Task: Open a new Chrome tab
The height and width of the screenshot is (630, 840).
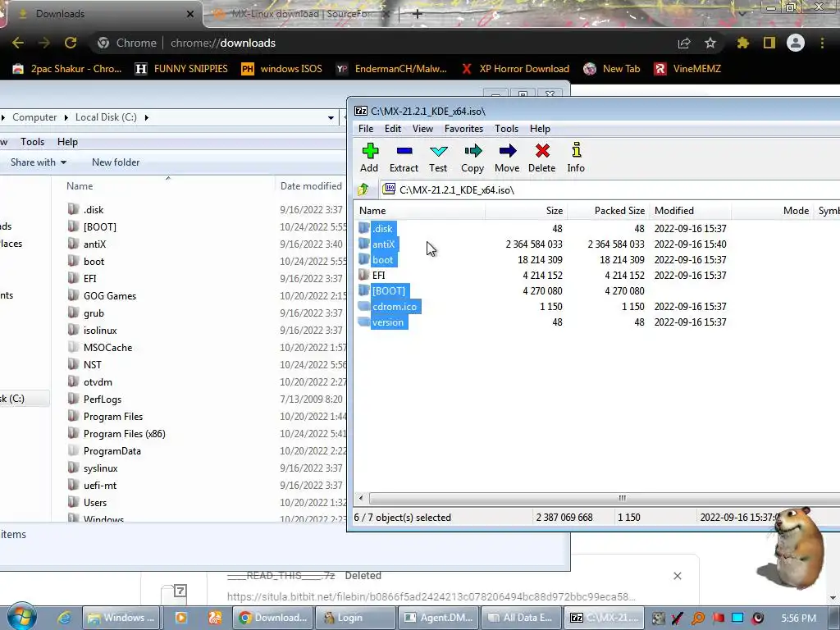Action: pos(418,14)
